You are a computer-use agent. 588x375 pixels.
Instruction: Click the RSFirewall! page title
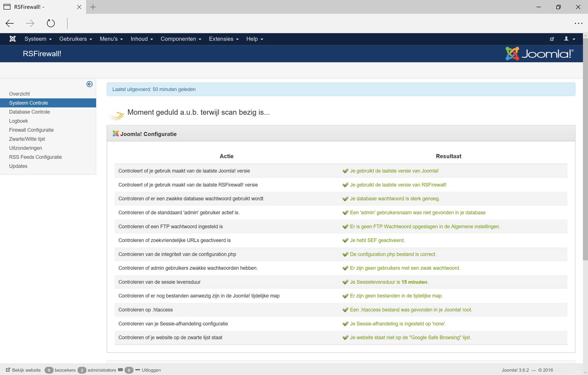pyautogui.click(x=42, y=54)
